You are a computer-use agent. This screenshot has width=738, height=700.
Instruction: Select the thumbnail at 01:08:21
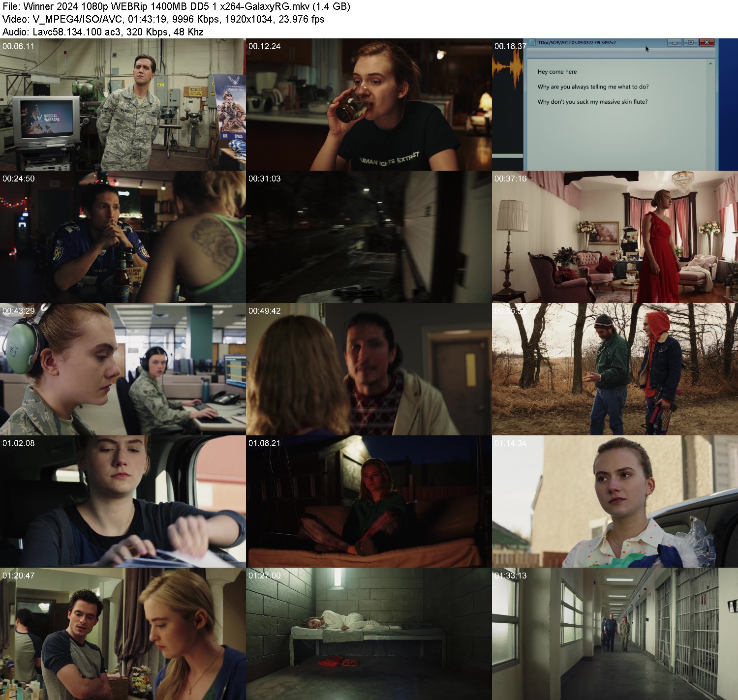[x=369, y=502]
